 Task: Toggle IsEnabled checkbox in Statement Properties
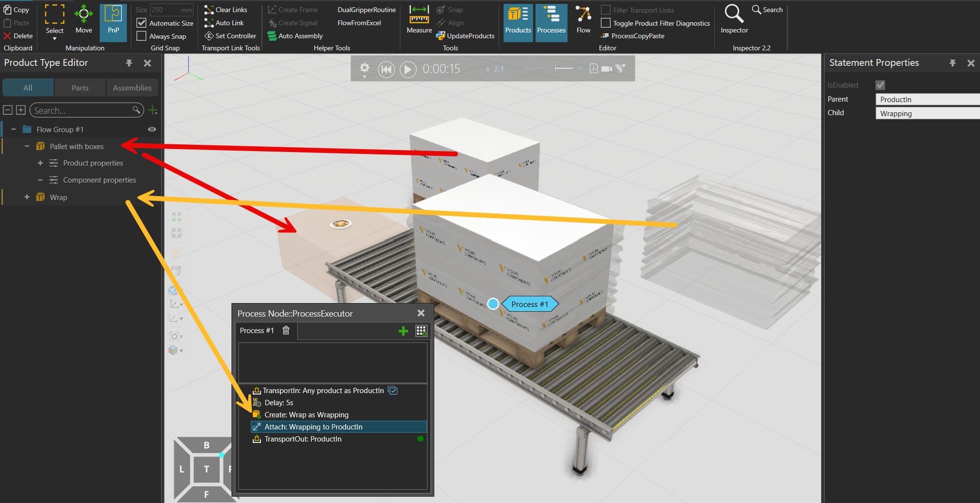click(880, 85)
